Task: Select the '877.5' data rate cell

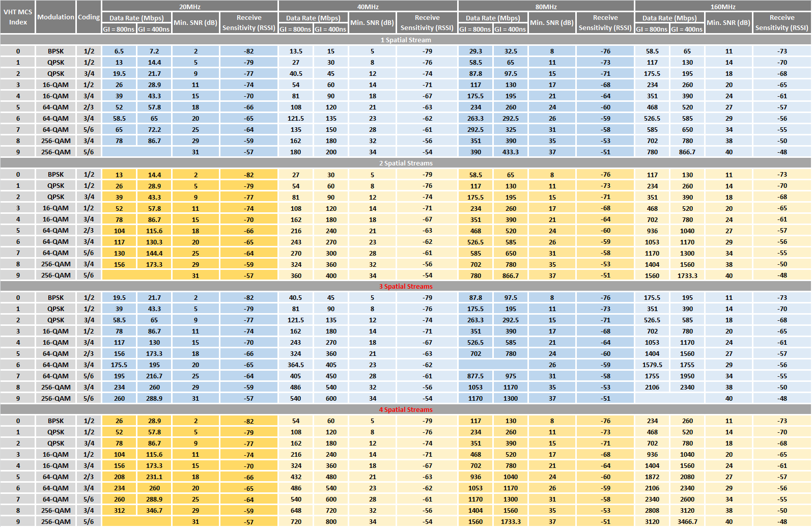Action: 475,376
